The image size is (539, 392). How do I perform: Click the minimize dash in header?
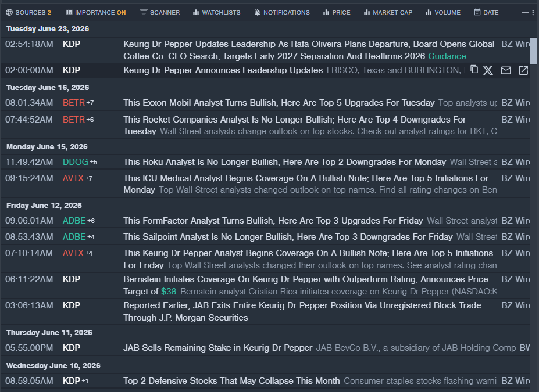[x=524, y=13]
